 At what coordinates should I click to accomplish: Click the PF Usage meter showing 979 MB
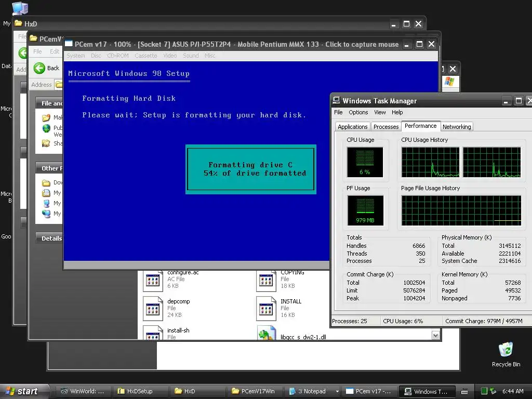pyautogui.click(x=365, y=210)
